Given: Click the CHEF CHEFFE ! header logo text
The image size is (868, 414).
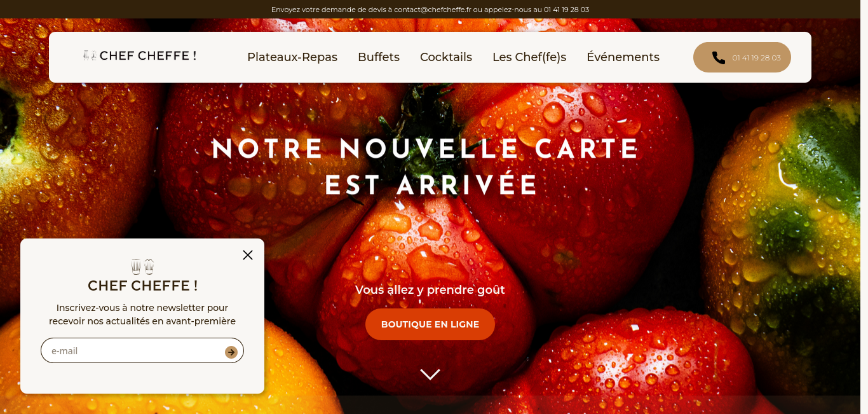Looking at the screenshot, I should 148,55.
